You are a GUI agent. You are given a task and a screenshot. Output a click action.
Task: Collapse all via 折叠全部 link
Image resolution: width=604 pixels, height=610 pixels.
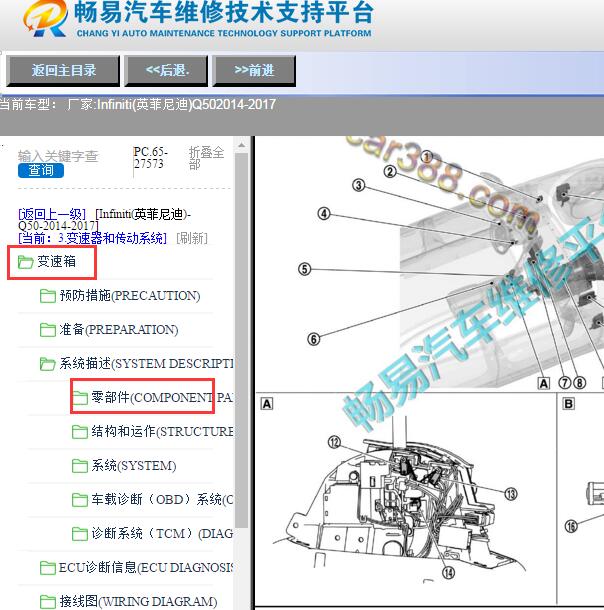206,158
